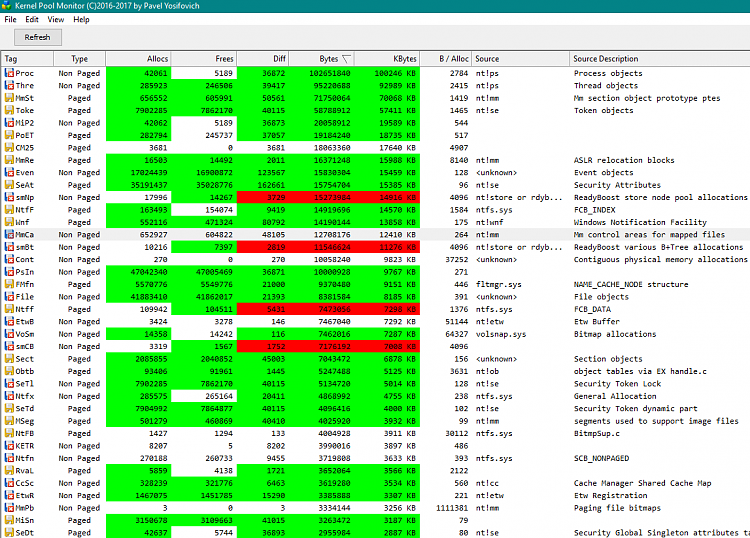Sort by the Allocs column header

(x=138, y=59)
